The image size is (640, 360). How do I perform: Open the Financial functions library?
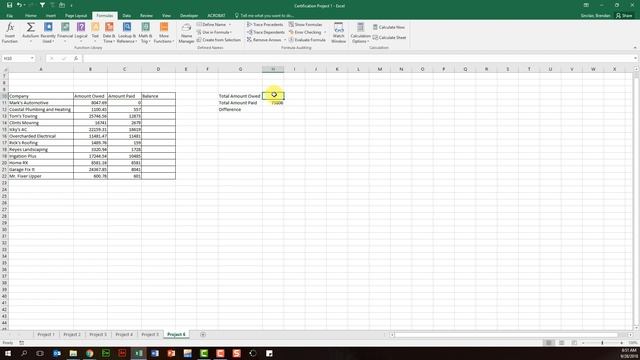65,33
